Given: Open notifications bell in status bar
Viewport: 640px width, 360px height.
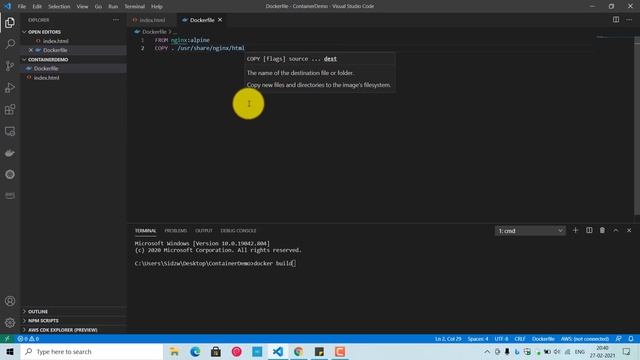Looking at the screenshot, I should [631, 339].
